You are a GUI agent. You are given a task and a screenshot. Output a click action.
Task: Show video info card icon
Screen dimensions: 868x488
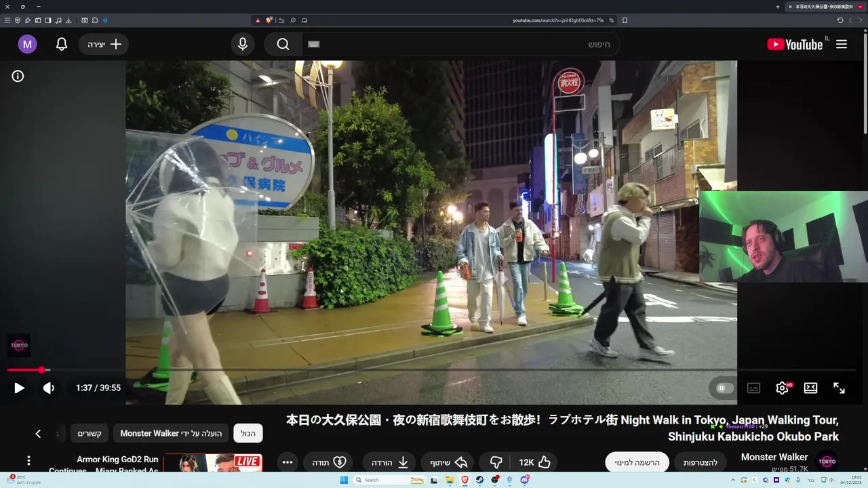(18, 77)
